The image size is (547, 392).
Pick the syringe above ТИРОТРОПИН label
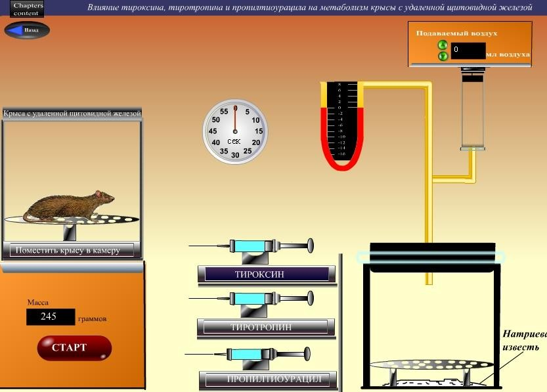click(252, 299)
